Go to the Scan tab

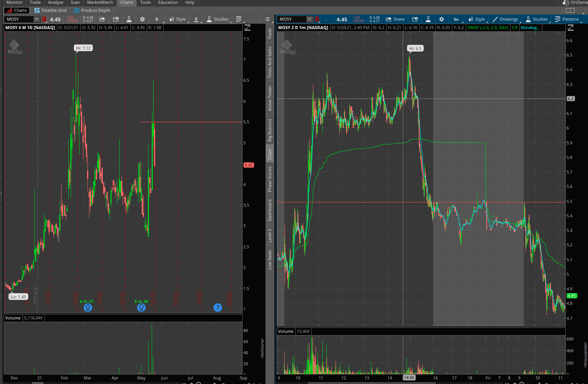[x=75, y=2]
